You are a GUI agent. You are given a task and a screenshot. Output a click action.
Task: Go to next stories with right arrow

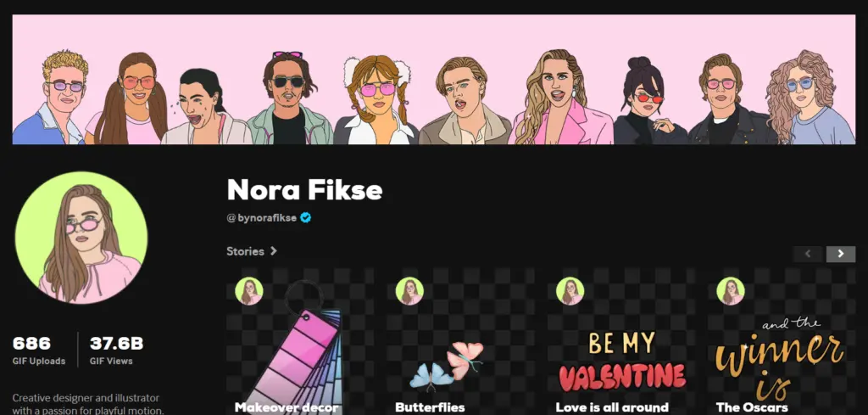pos(840,254)
